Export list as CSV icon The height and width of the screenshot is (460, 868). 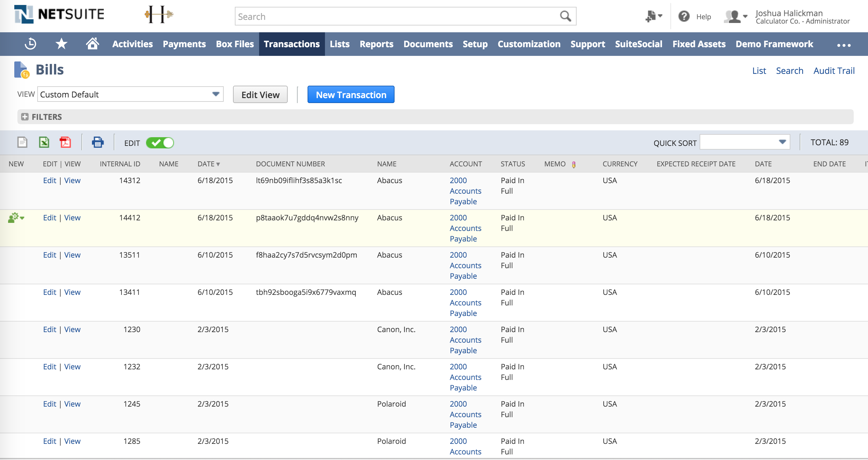(22, 142)
